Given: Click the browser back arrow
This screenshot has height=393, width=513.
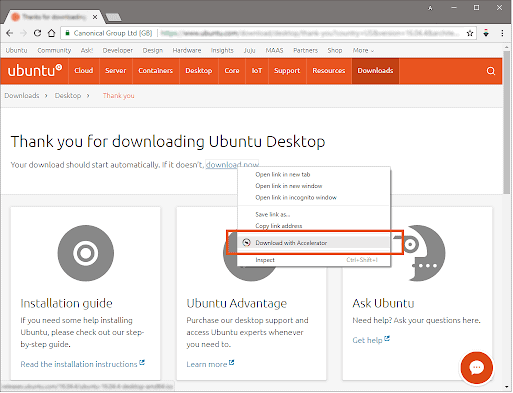Looking at the screenshot, I should (10, 33).
